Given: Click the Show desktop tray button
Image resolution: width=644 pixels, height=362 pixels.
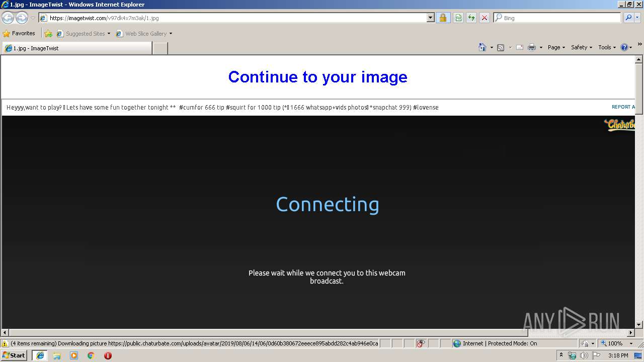Looking at the screenshot, I should pyautogui.click(x=638, y=355).
